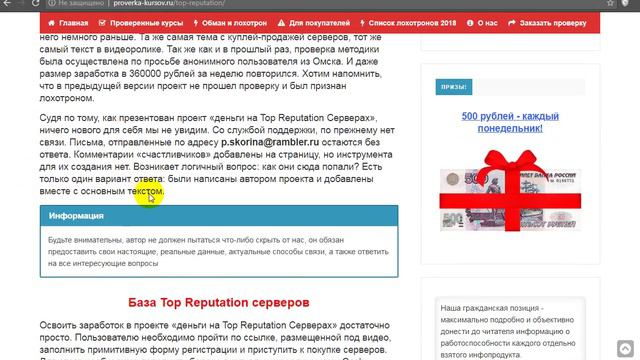Click the browser back arrow
The image size is (640, 360).
[x=7, y=3]
